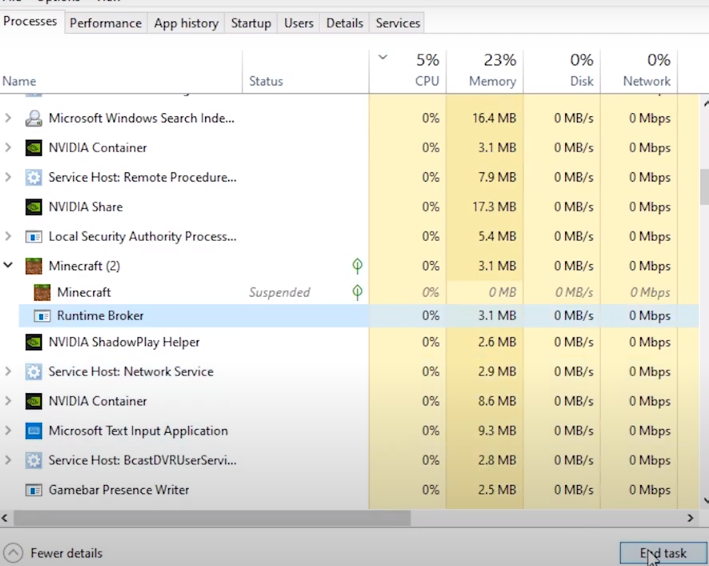Screen dimensions: 709x566
Task: Click the vertical scrollbar up arrow
Action: tap(705, 104)
